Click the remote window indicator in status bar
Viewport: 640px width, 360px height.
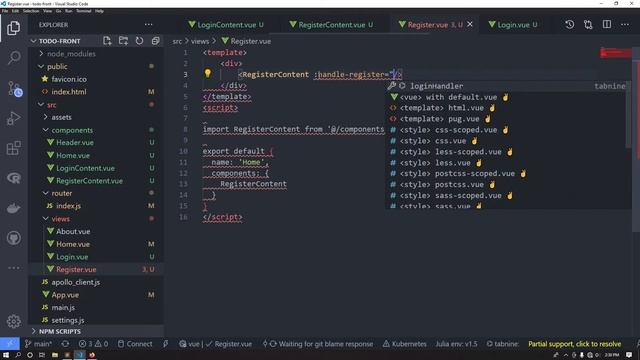(10, 344)
